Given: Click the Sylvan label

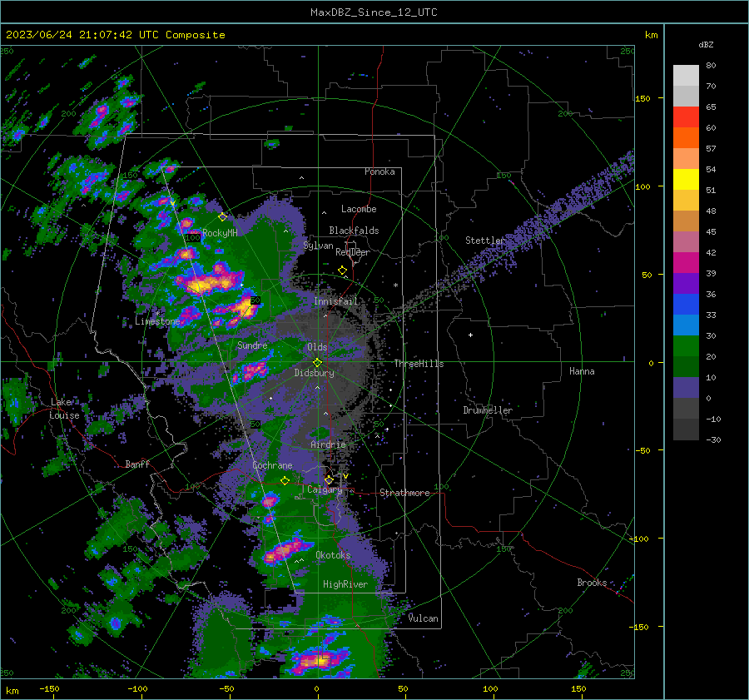Looking at the screenshot, I should 318,246.
